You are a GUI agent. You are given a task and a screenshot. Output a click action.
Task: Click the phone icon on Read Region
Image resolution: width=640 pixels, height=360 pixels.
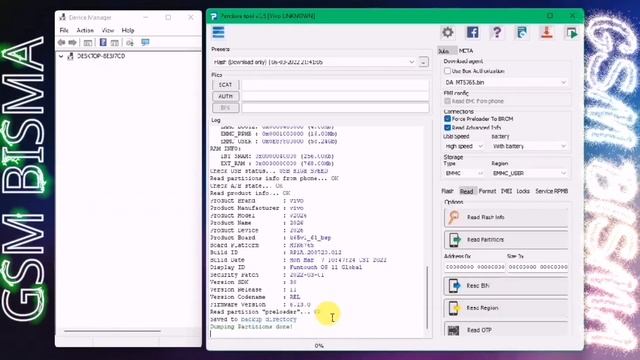[x=454, y=308]
